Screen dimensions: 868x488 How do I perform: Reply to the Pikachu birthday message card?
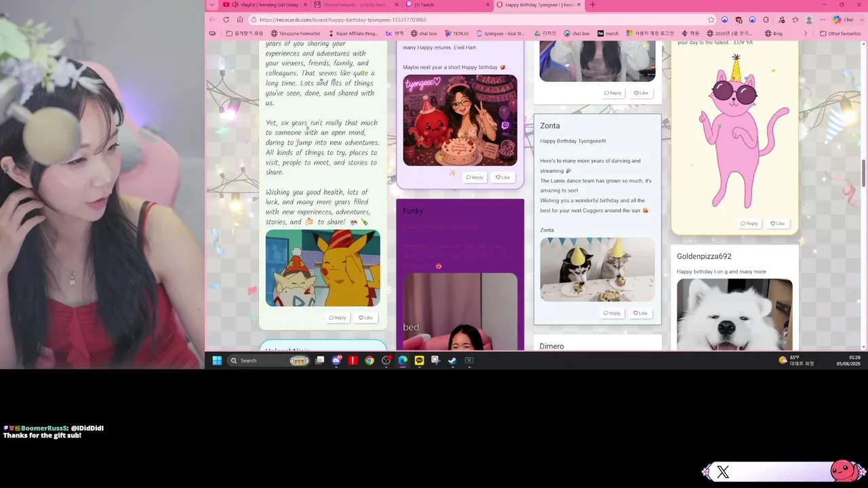338,318
